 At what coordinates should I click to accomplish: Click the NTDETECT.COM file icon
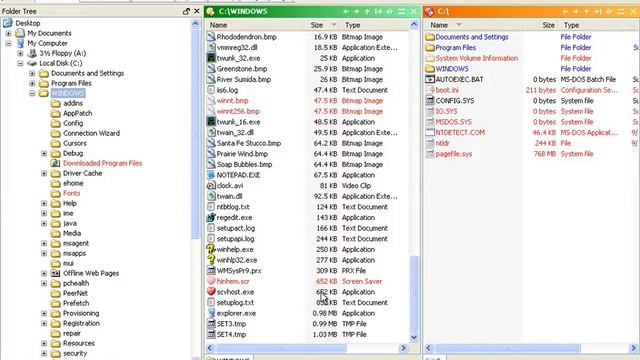429,132
